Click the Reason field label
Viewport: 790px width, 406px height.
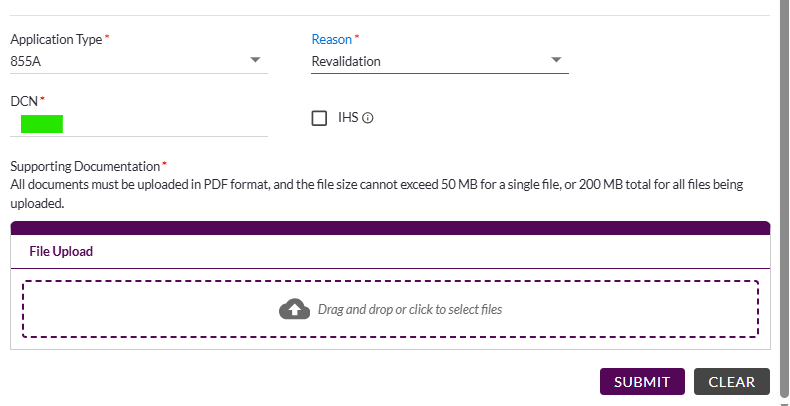332,39
